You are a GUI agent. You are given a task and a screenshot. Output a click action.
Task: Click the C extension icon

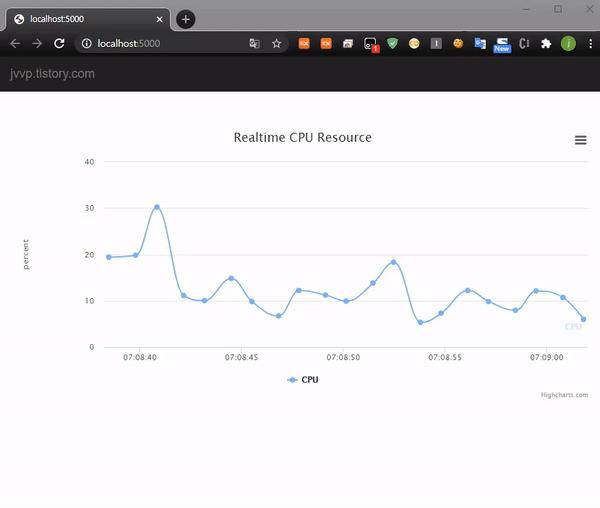click(524, 44)
